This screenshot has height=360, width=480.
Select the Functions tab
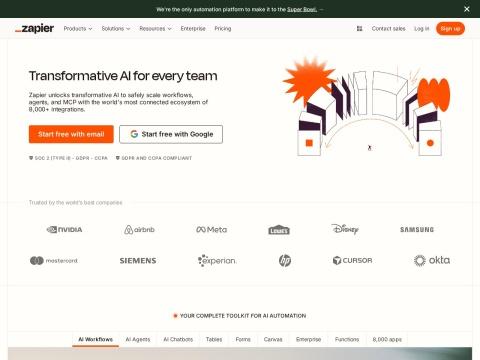tap(347, 339)
